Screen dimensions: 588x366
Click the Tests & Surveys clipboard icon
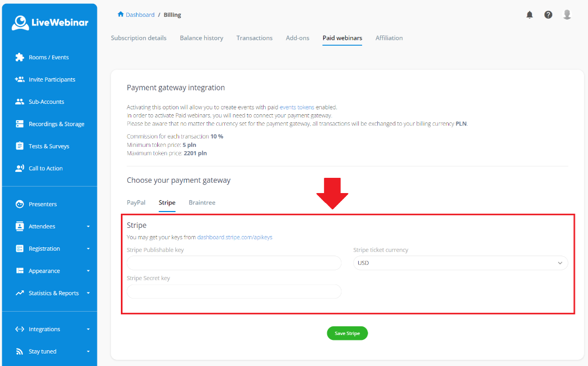(x=20, y=146)
